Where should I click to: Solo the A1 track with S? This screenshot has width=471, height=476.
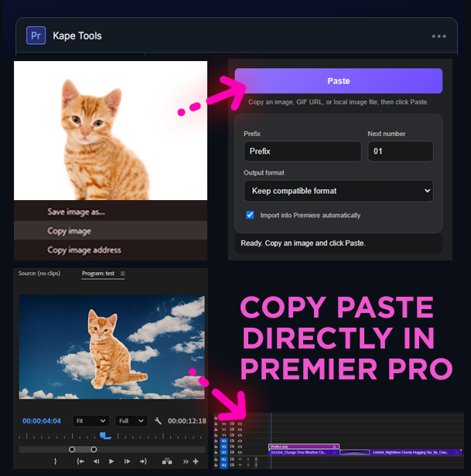(248, 459)
